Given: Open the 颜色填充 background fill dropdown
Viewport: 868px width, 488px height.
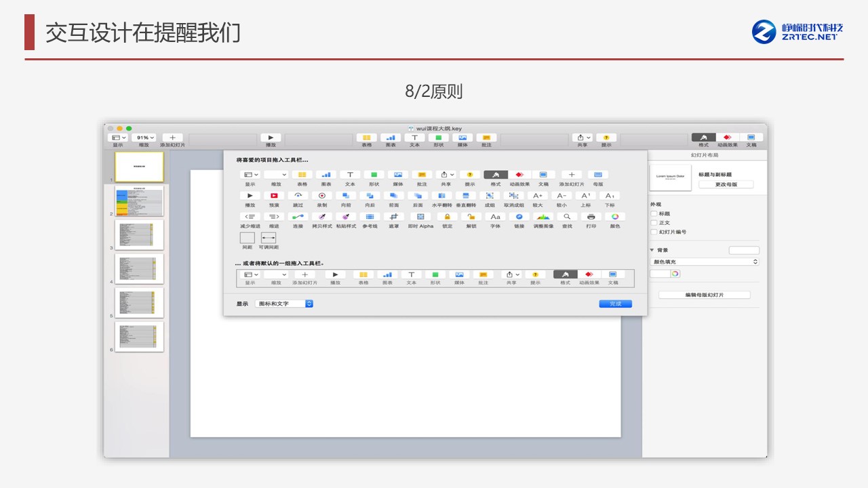Looking at the screenshot, I should tap(704, 262).
